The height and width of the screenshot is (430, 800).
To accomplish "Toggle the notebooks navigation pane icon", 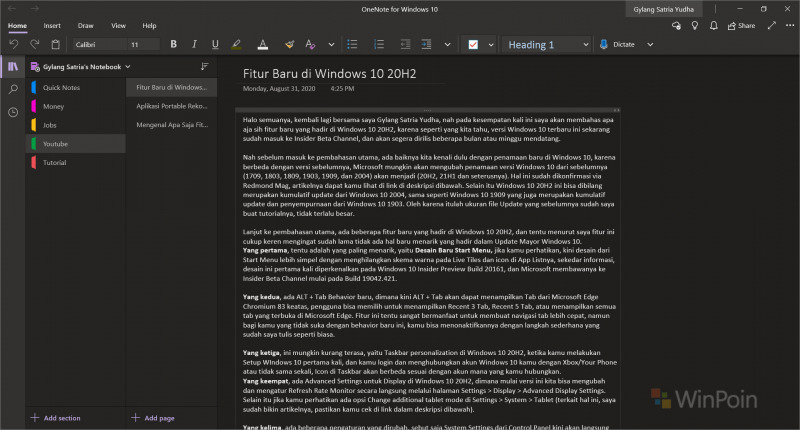I will (x=13, y=66).
